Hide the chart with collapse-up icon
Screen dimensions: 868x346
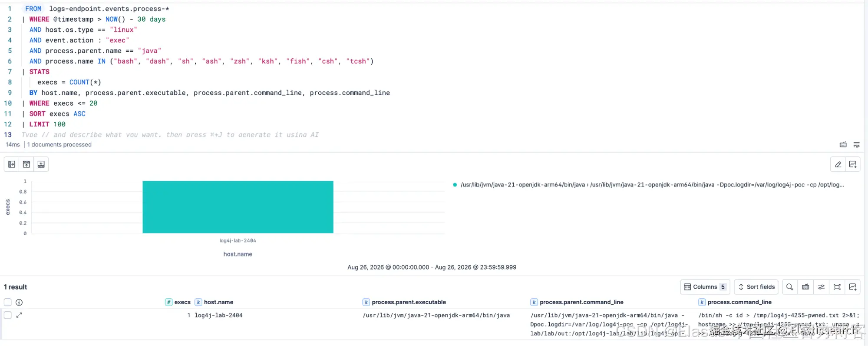26,164
